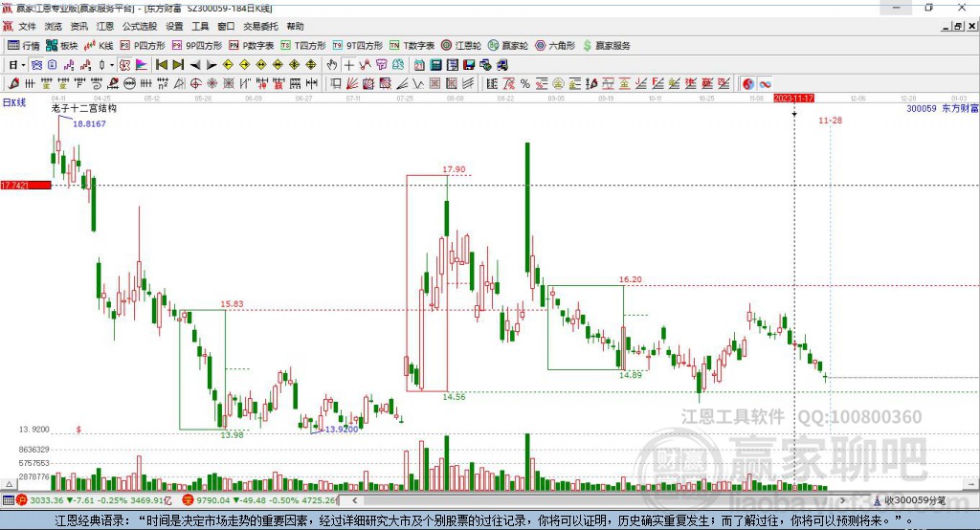980x530 pixels.
Task: Open the 板块 sector view
Action: click(x=61, y=46)
